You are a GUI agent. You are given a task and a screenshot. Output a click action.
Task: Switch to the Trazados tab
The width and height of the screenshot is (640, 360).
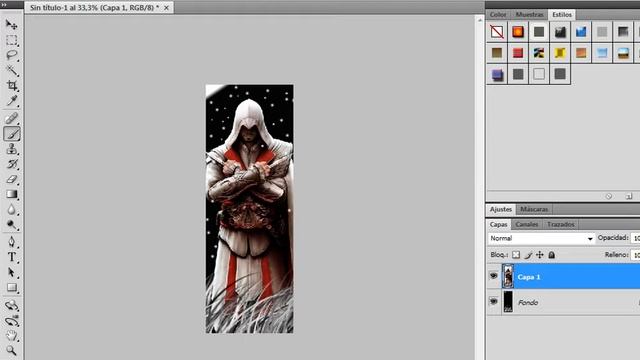pyautogui.click(x=561, y=224)
